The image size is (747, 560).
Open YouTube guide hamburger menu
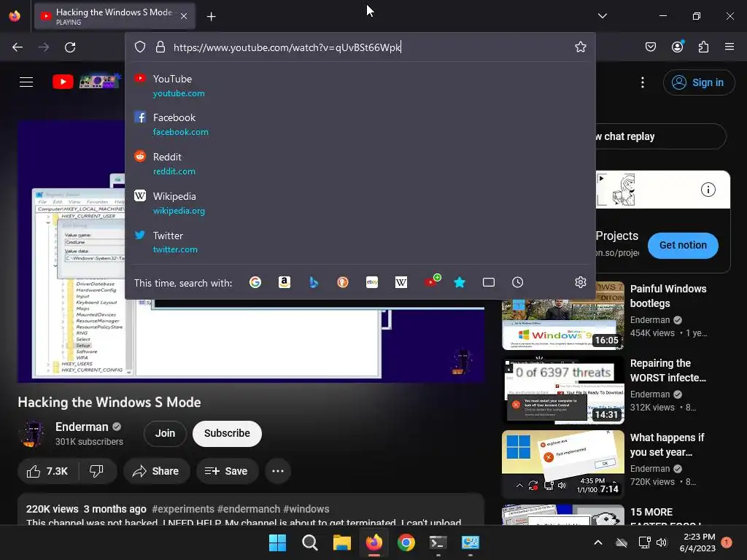click(x=26, y=82)
